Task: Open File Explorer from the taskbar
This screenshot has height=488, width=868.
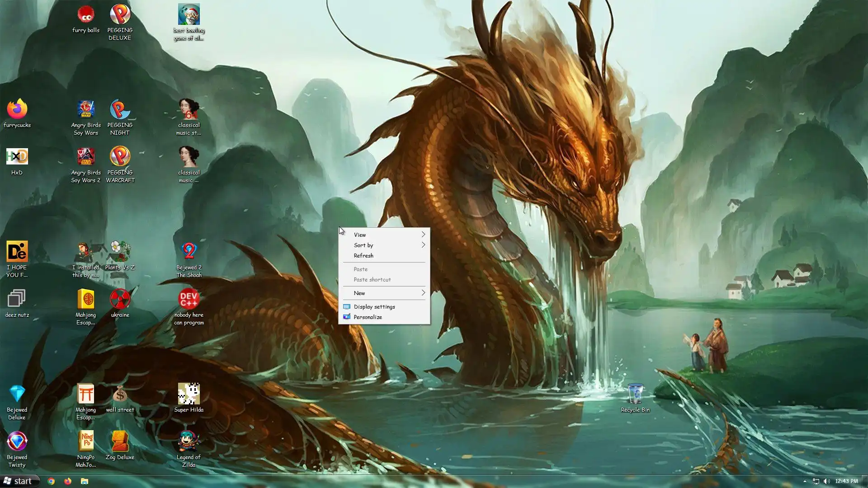Action: (85, 481)
